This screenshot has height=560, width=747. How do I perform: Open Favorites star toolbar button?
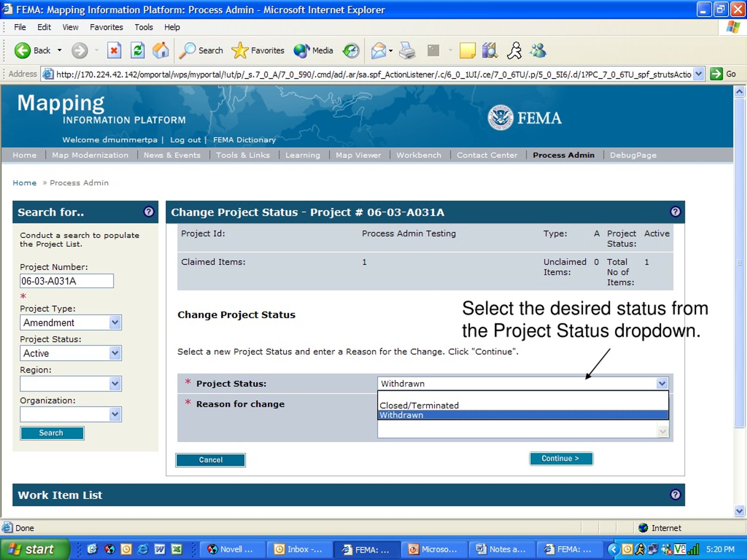click(258, 51)
